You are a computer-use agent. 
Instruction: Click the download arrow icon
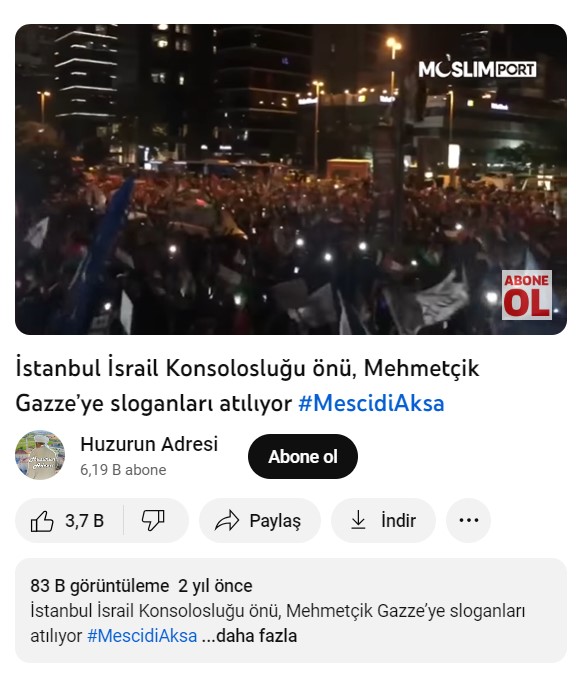click(x=358, y=520)
